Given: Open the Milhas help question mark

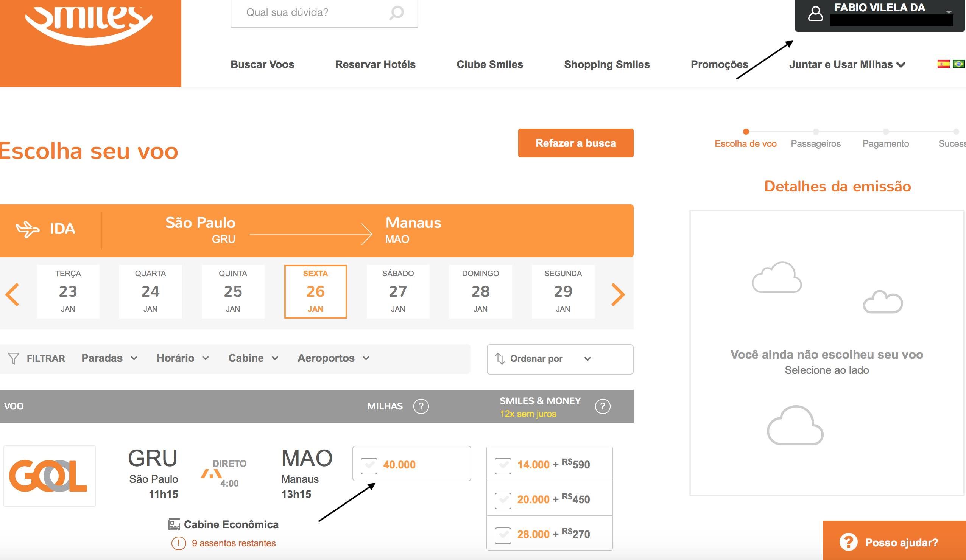Looking at the screenshot, I should point(421,406).
